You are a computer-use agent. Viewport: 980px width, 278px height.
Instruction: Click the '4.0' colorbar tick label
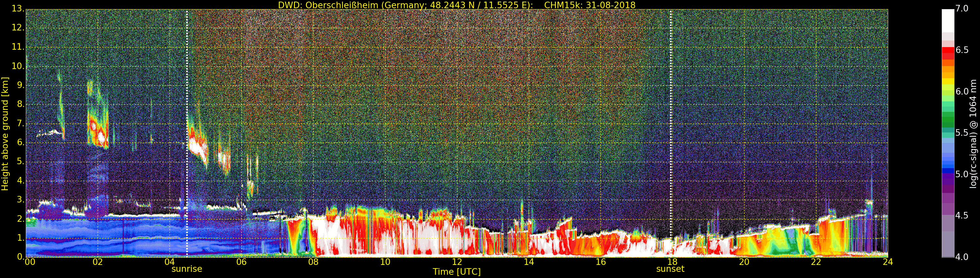962,257
